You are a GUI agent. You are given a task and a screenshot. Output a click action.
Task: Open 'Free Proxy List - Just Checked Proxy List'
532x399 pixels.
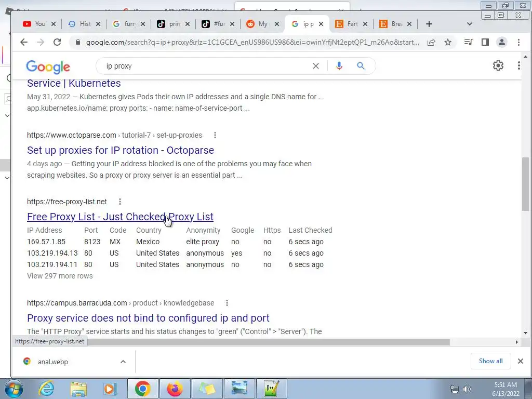coord(120,217)
